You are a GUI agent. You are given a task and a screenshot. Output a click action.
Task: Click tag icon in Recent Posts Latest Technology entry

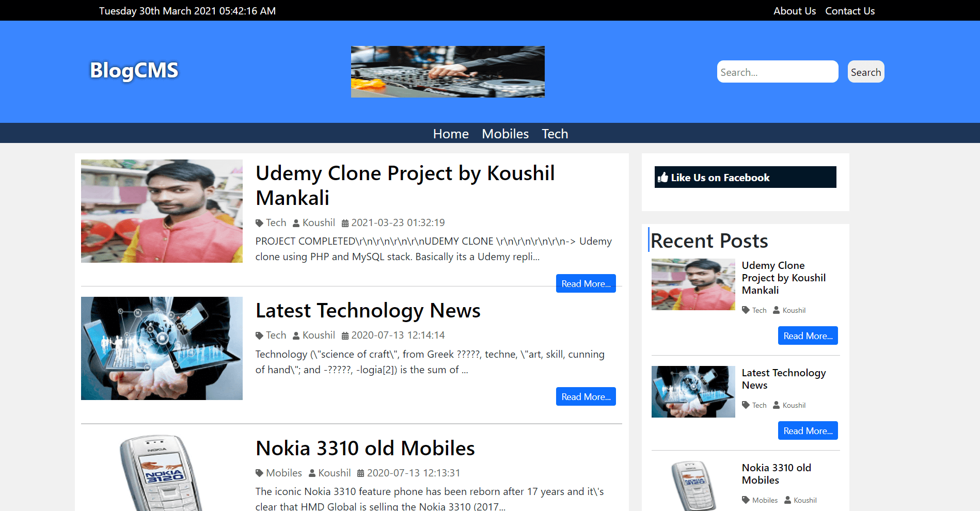746,405
